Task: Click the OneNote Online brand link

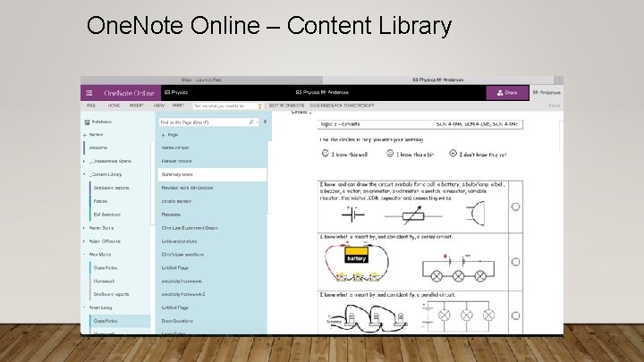Action: 129,93
